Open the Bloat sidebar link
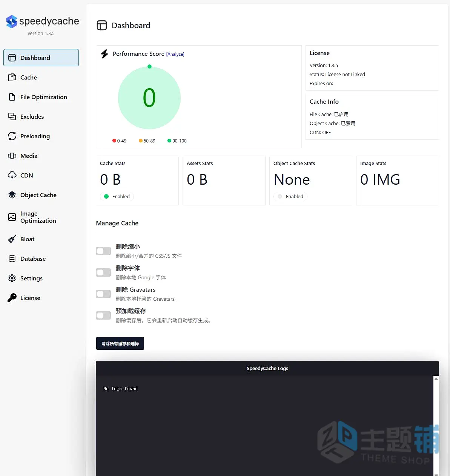The image size is (450, 476). 41,239
